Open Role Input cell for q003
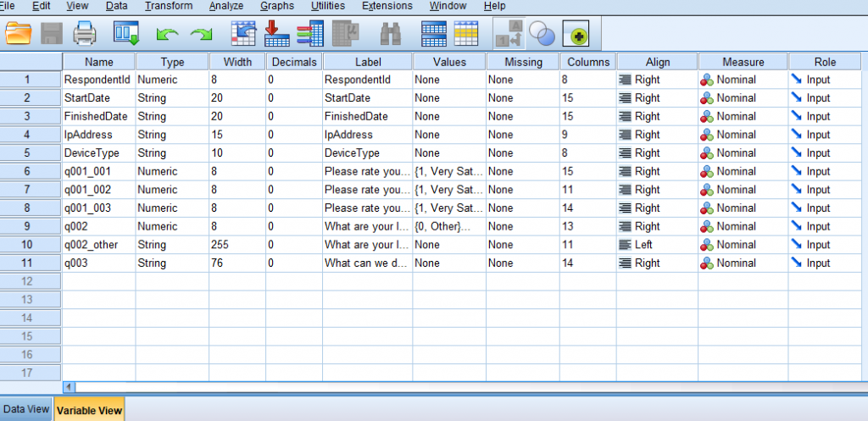This screenshot has height=421, width=868. pos(825,263)
